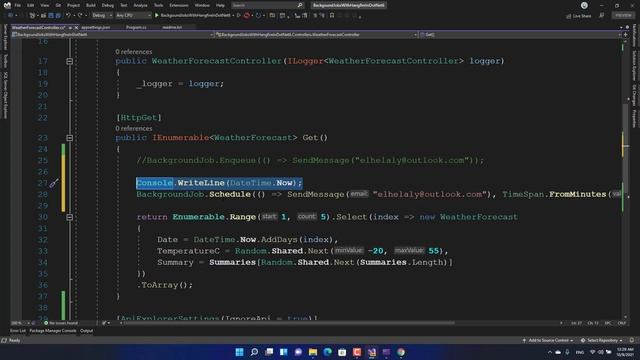
Task: Switch to the appsettings.json tab
Action: pos(96,27)
